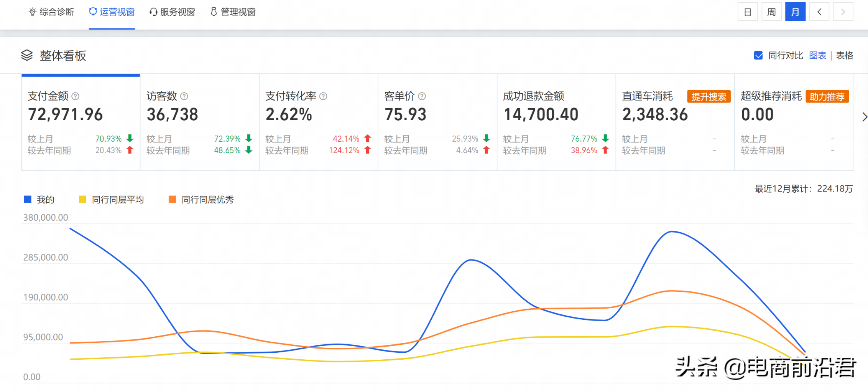Screen dimensions: 868x390
Task: Go to the next period arrow
Action: click(x=843, y=12)
